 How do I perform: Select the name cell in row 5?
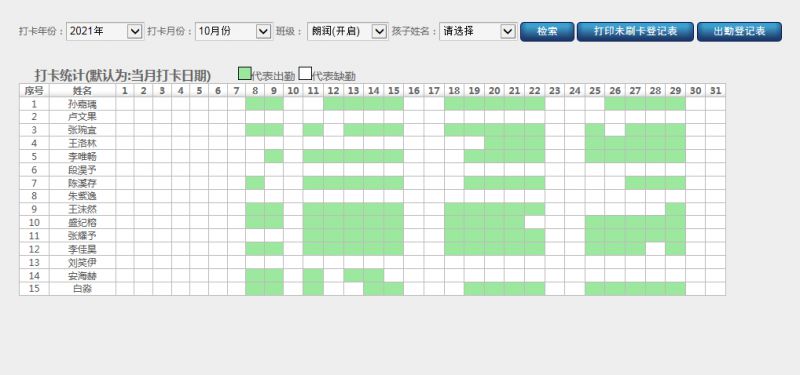pyautogui.click(x=82, y=157)
